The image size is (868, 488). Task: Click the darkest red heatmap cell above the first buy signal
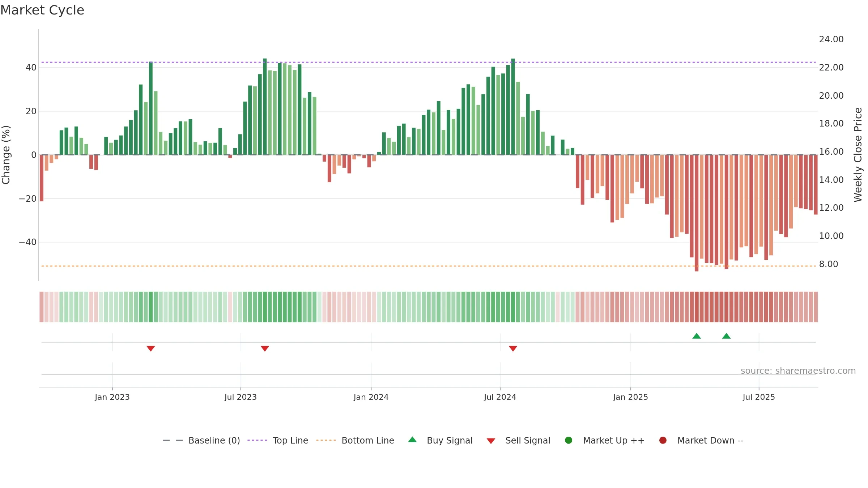(697, 307)
